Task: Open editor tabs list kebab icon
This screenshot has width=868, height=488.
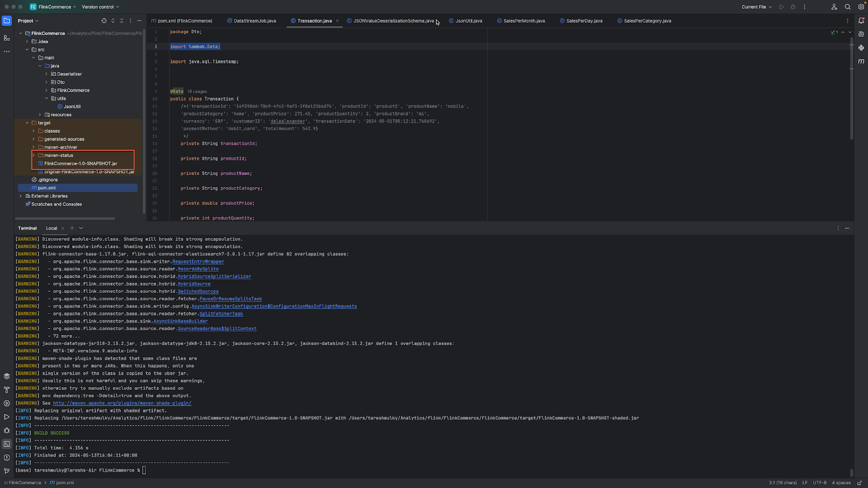Action: tap(847, 21)
